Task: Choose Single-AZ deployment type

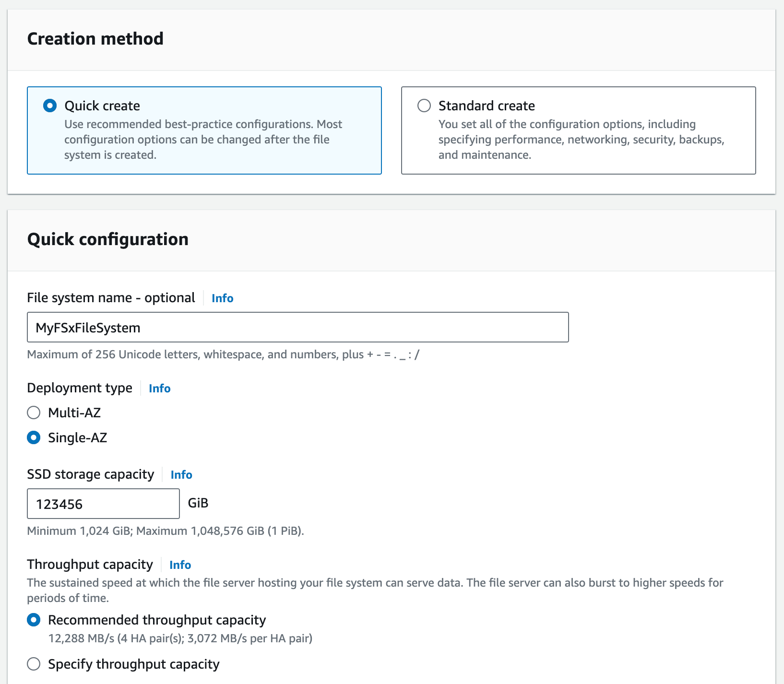Action: point(34,437)
